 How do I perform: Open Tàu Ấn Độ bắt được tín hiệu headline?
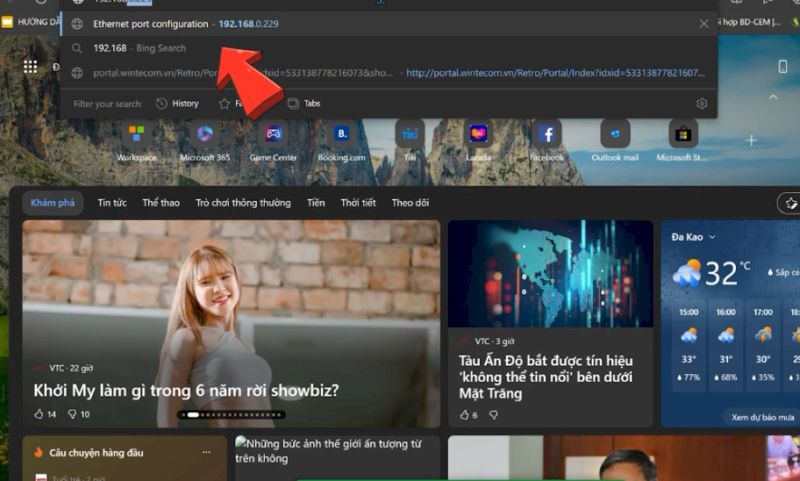[x=546, y=377]
